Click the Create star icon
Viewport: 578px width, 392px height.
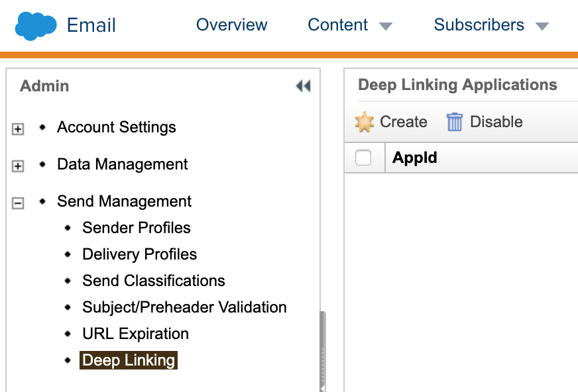[364, 122]
